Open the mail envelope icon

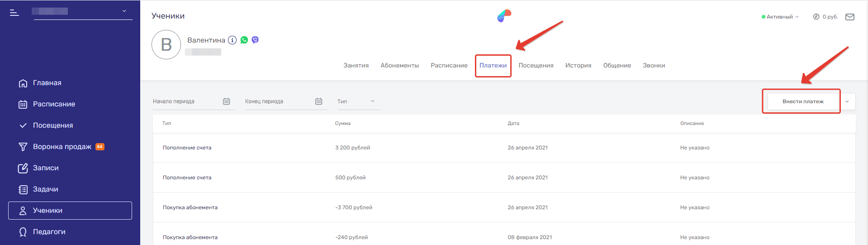click(849, 17)
